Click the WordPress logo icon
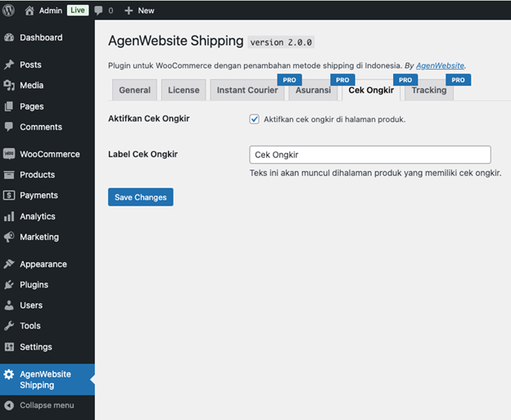 tap(9, 11)
